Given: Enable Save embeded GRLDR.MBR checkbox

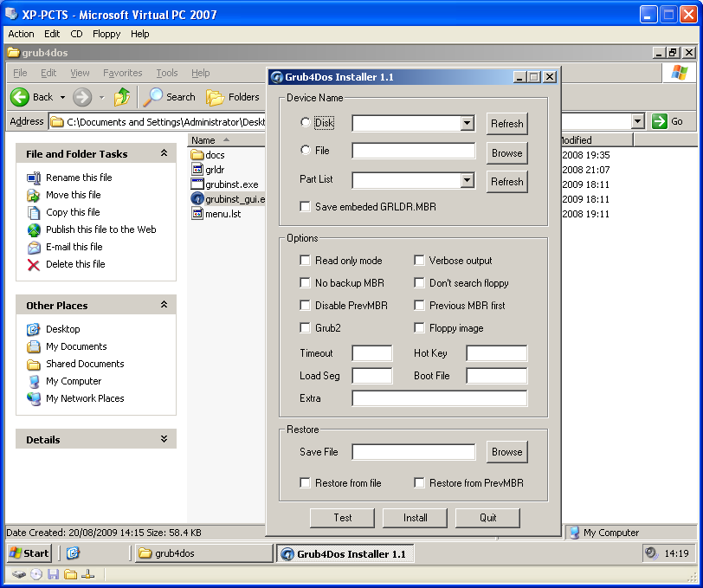Looking at the screenshot, I should coord(305,206).
